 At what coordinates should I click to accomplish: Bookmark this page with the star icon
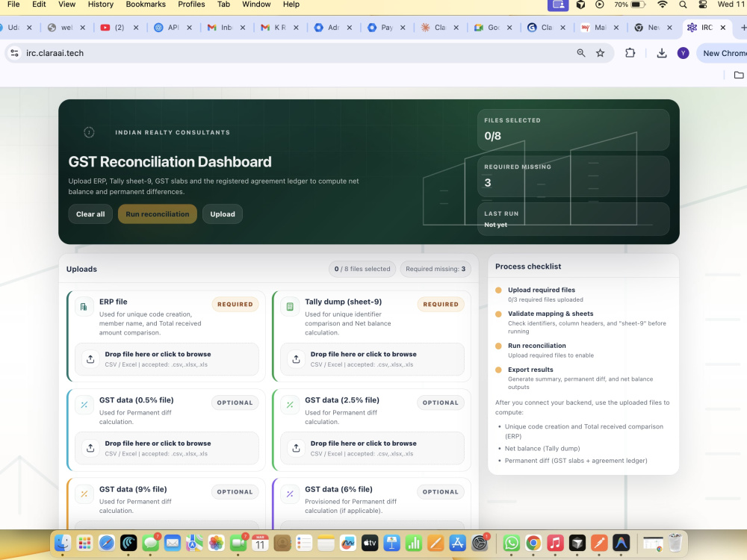[601, 53]
